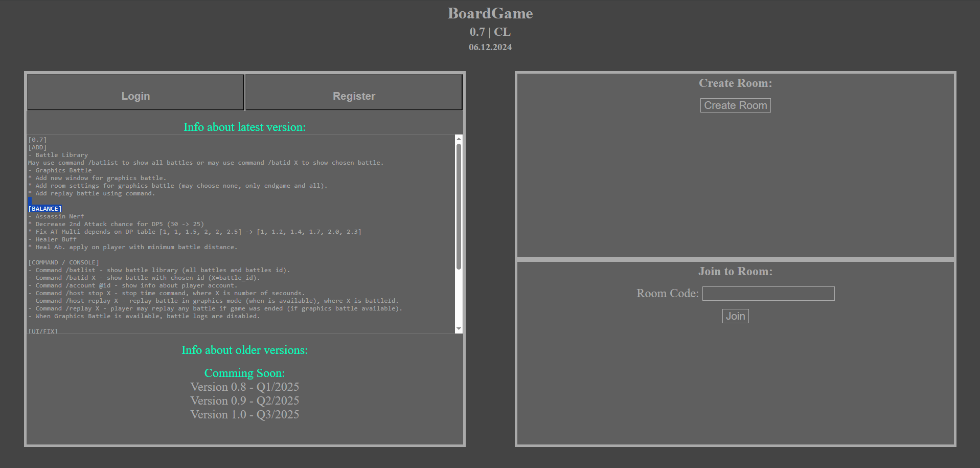Focus the Room Code input field
Screen dimensions: 980x468
(768, 294)
